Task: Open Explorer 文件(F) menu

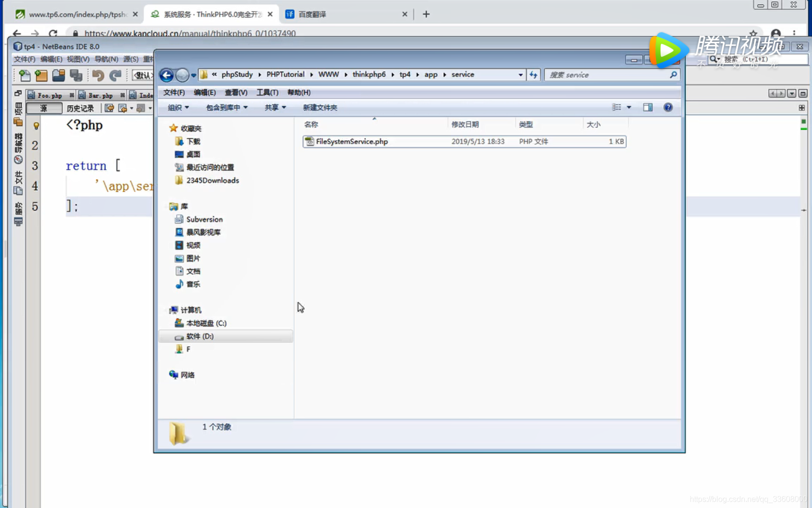Action: 174,92
